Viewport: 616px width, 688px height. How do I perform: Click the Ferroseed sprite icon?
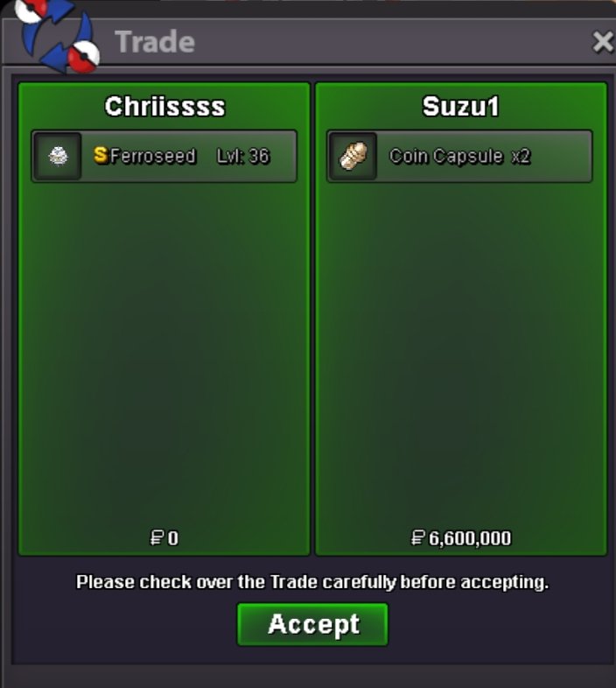tap(58, 156)
